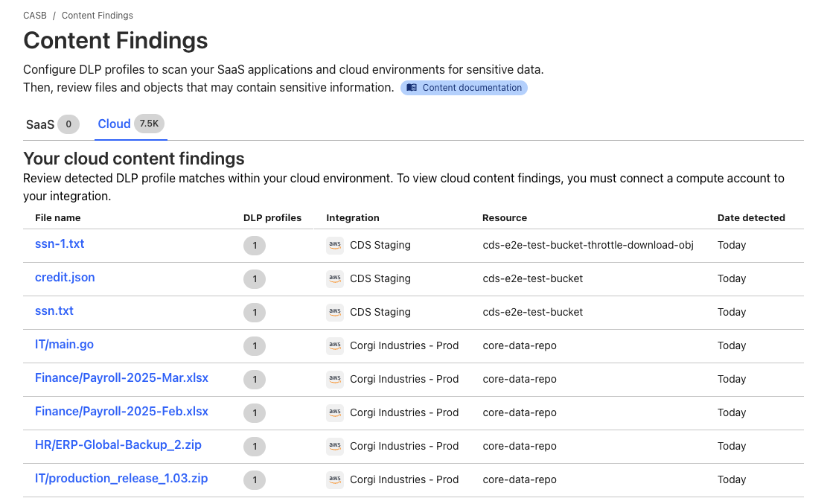The image size is (827, 504).
Task: Select the Cloud tab
Action: (114, 124)
